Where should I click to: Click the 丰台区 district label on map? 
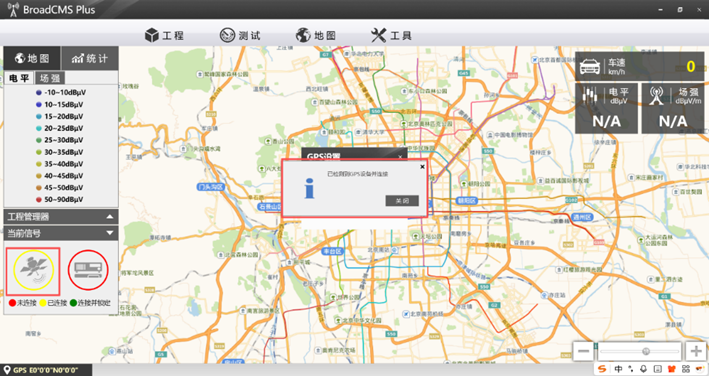(333, 251)
